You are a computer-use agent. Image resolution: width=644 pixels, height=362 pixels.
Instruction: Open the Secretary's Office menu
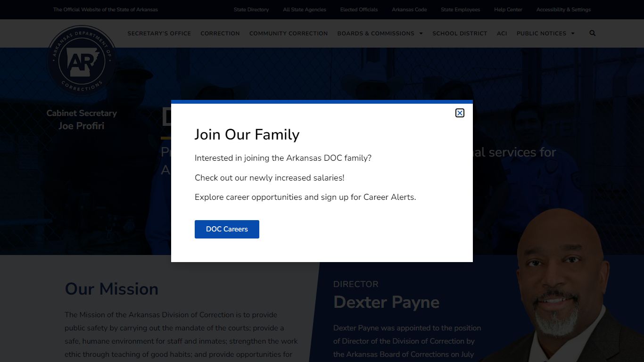pyautogui.click(x=159, y=33)
